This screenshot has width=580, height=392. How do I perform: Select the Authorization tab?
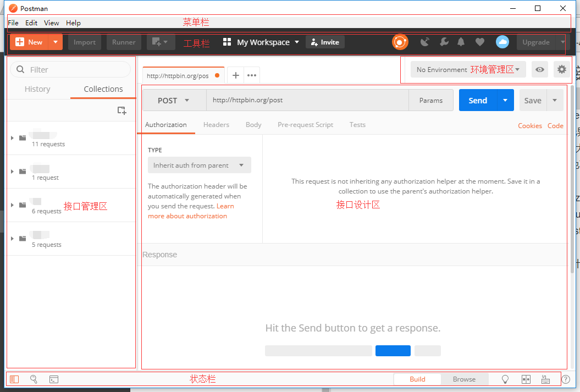165,125
